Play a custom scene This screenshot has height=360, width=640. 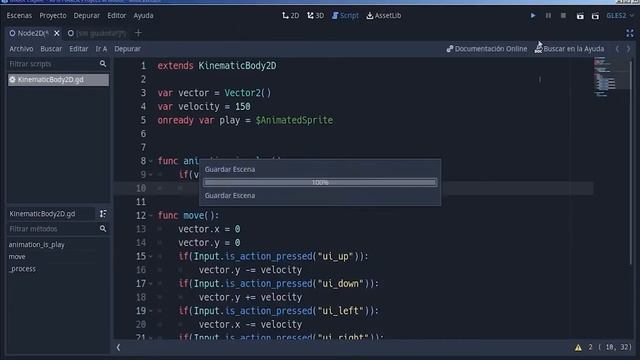coord(595,16)
